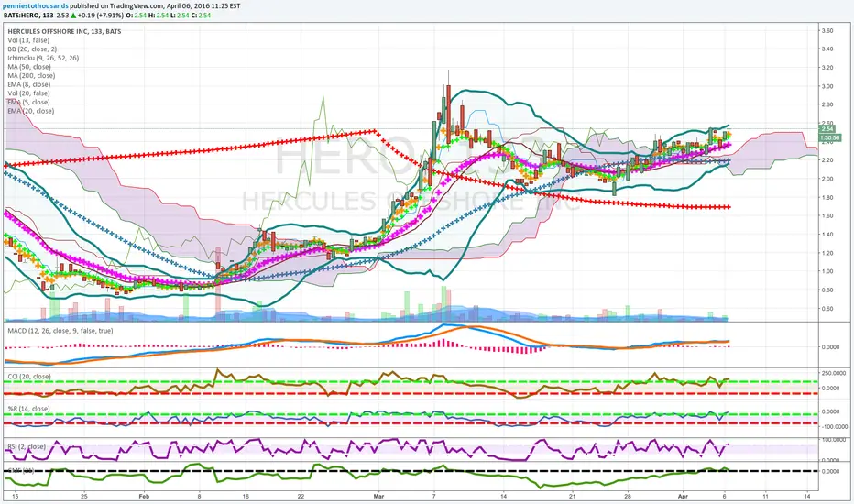Click the BATS:HERO, 133 symbol text

[x=27, y=16]
